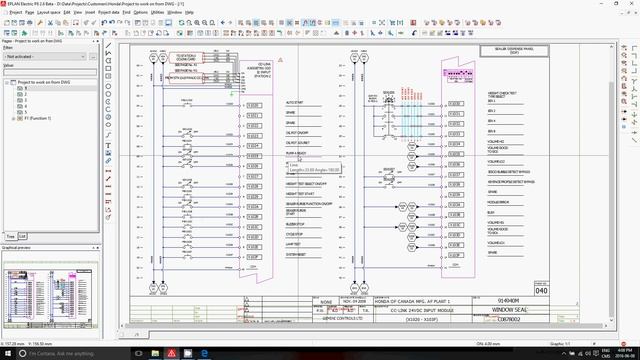
Task: Click the green Navigator icon in second toolbar row
Action: coord(24,33)
